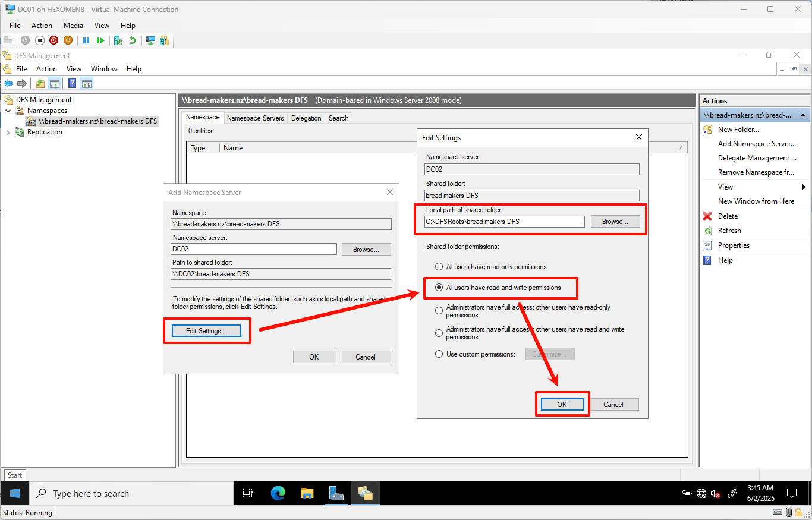Switch to the Delegation tab
The image size is (812, 520).
306,118
